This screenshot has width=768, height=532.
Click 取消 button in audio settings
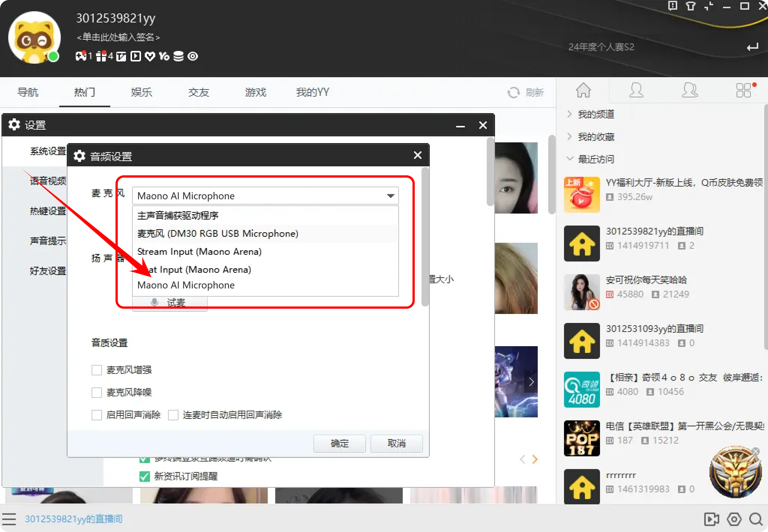pos(397,444)
